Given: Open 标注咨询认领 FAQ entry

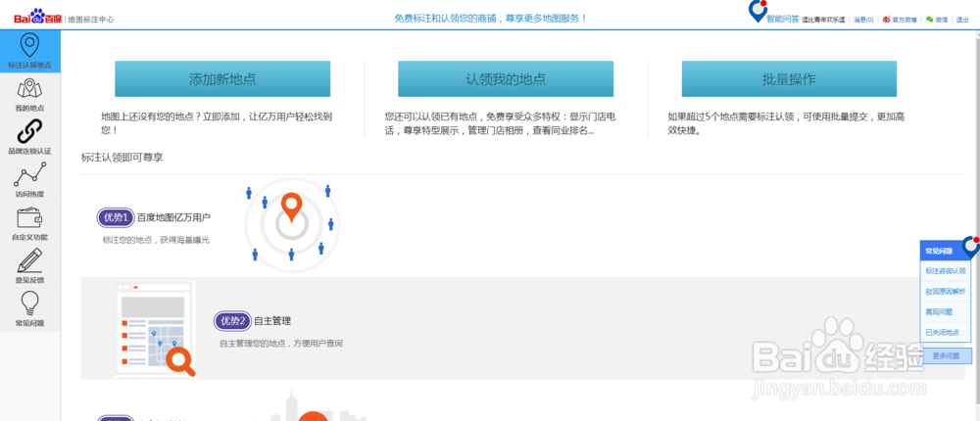Looking at the screenshot, I should [946, 271].
